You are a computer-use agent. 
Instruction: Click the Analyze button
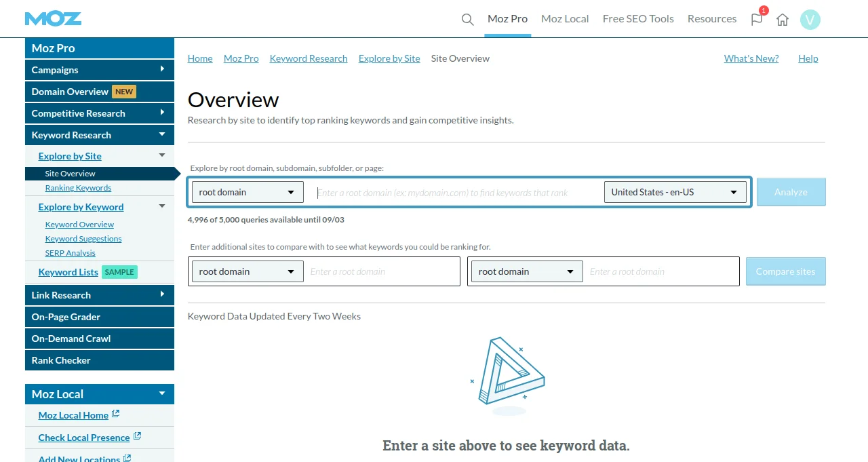[791, 192]
